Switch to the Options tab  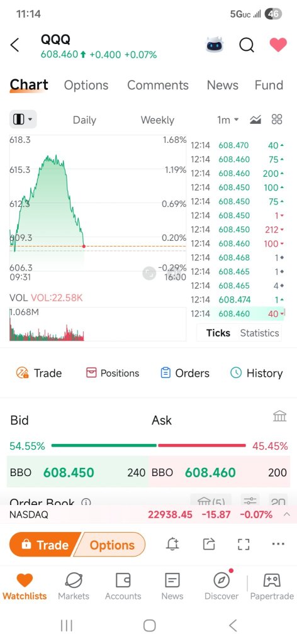click(86, 85)
